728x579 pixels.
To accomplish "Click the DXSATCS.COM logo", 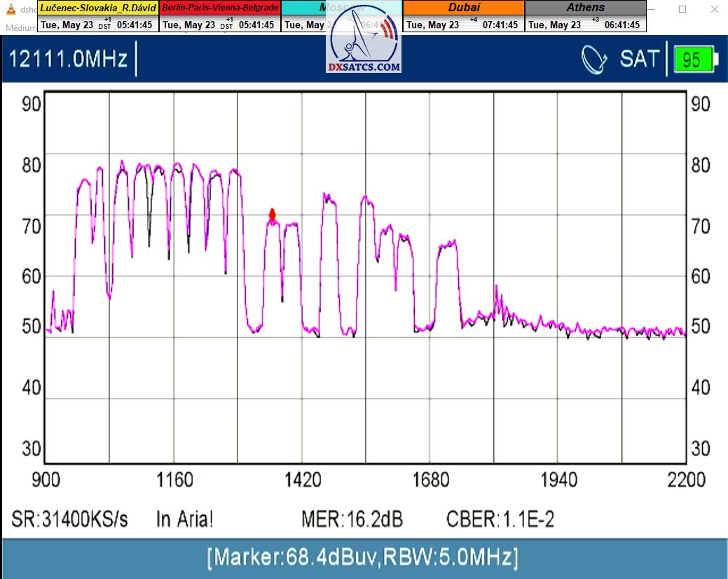I will coord(364,41).
